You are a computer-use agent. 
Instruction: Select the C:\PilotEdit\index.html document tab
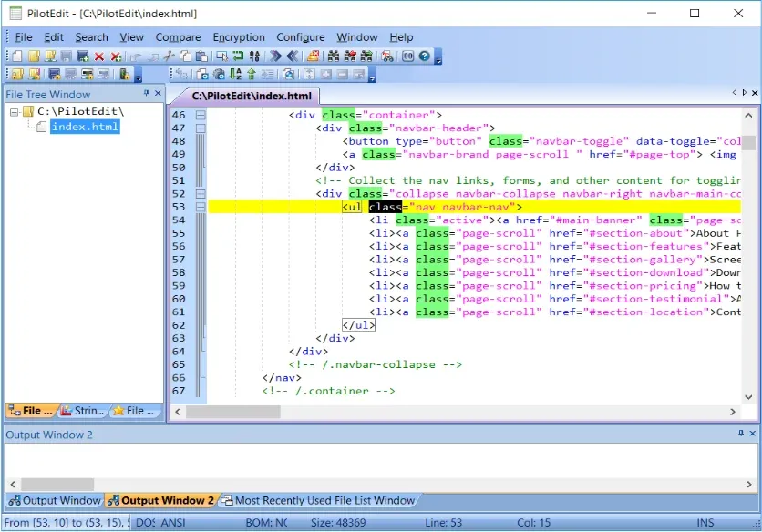tap(252, 96)
